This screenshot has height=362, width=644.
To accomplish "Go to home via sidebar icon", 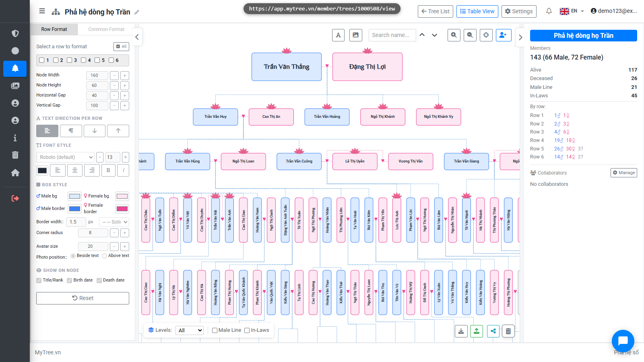I will tap(15, 173).
